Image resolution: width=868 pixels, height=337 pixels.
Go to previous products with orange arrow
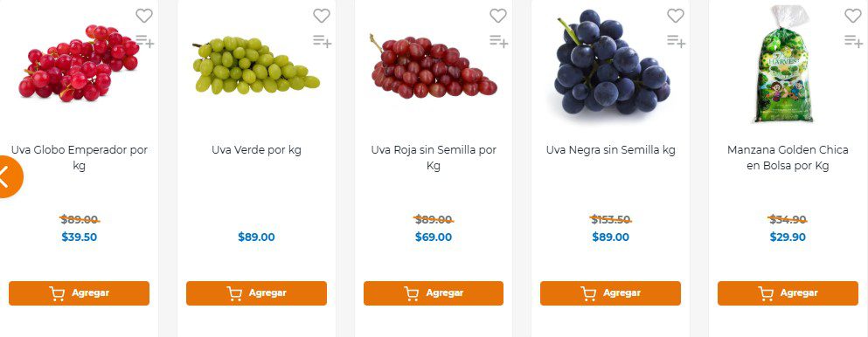pos(7,176)
